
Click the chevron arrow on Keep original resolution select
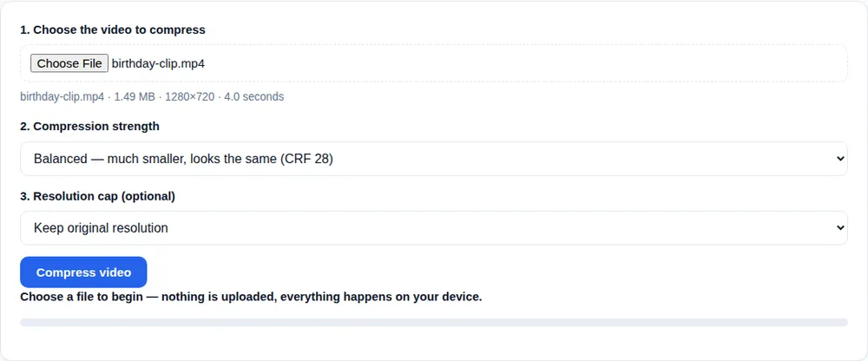tap(840, 227)
